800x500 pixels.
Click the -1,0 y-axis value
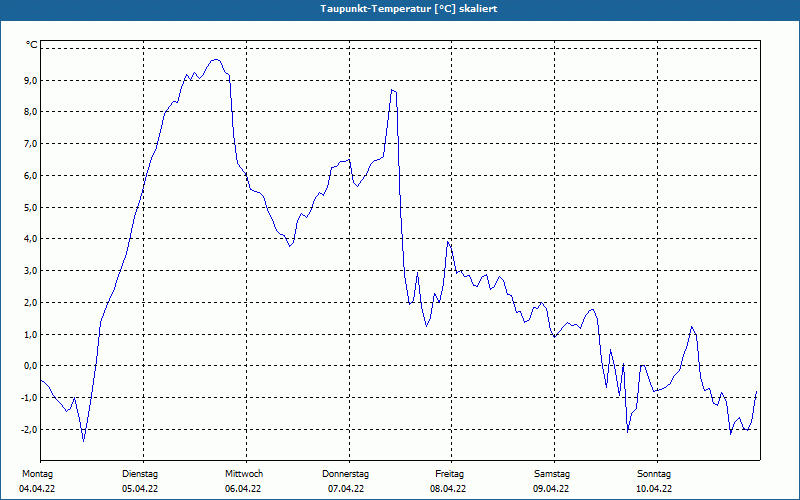(29, 397)
